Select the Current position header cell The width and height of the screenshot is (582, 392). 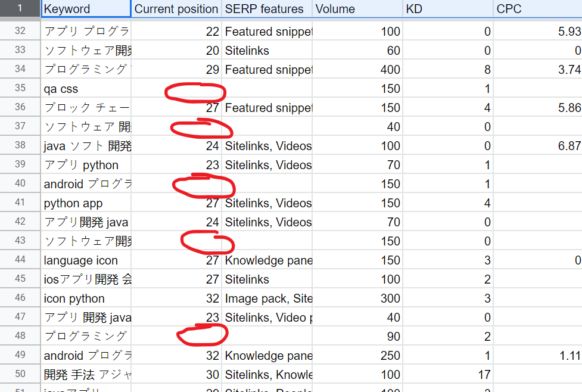(176, 9)
